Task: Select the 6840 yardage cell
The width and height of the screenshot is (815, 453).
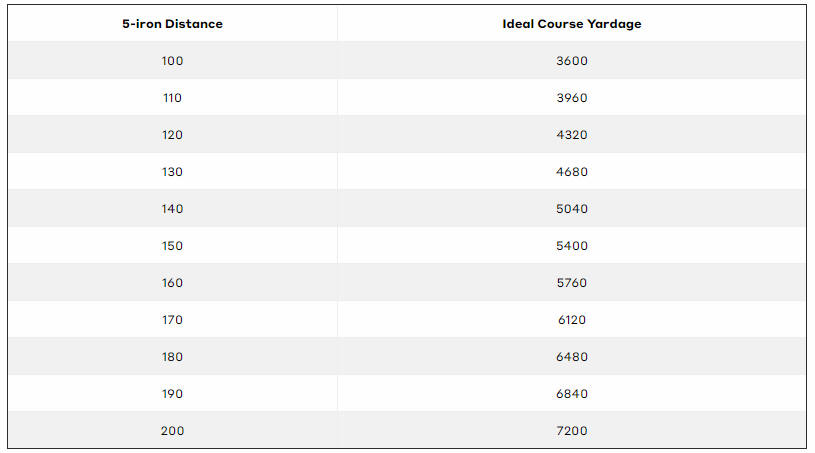Action: 572,394
